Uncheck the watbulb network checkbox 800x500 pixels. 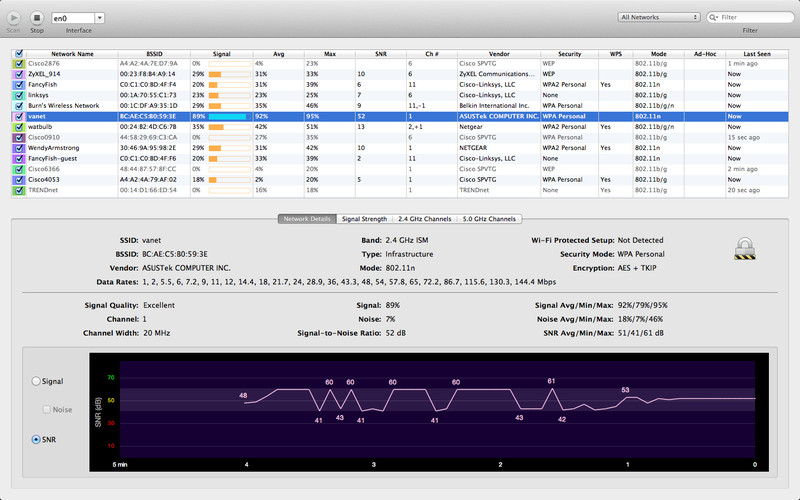pyautogui.click(x=19, y=127)
